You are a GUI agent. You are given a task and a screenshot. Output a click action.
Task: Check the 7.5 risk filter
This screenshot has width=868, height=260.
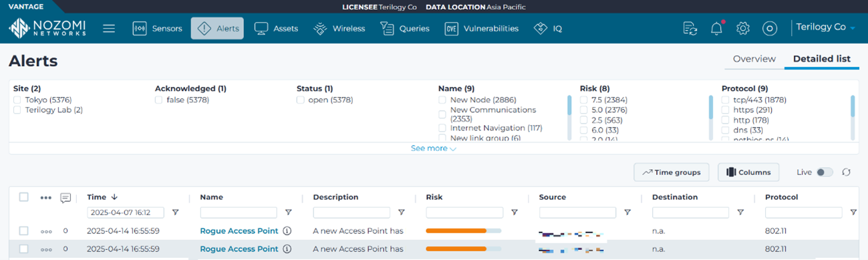584,100
